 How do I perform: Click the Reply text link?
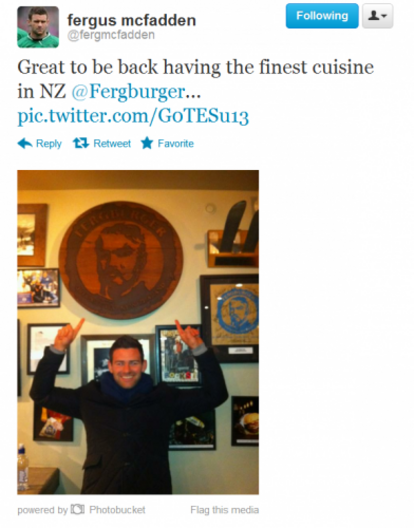tap(49, 144)
